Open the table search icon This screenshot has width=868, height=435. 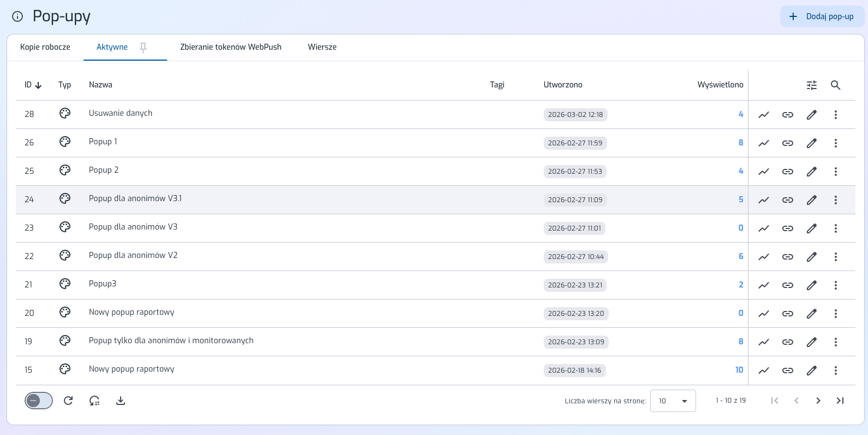[x=835, y=85]
